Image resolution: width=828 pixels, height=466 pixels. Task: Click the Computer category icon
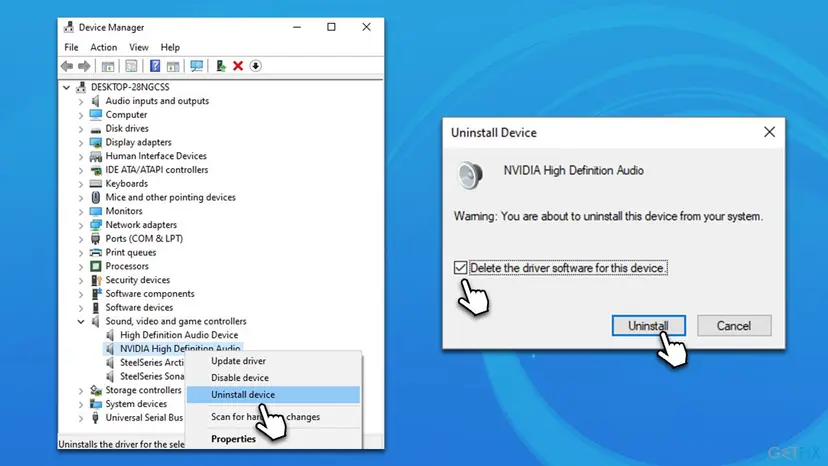(x=96, y=115)
